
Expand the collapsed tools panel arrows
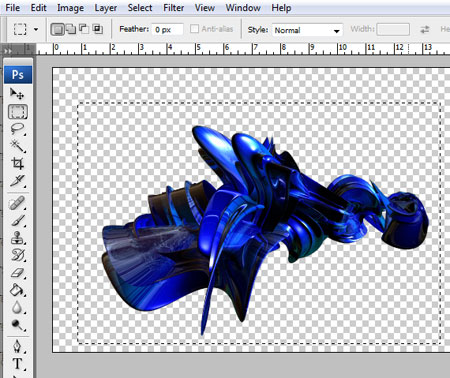pyautogui.click(x=7, y=51)
